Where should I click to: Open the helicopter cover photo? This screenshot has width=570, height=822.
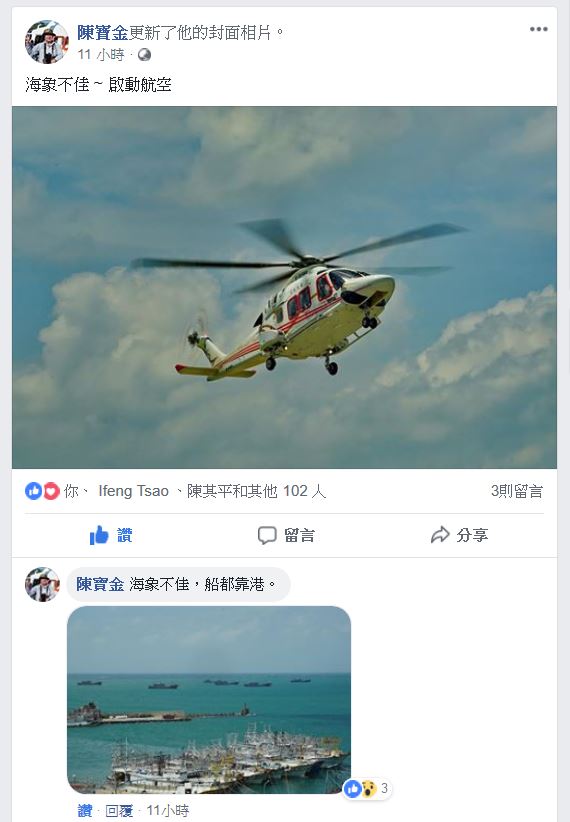click(x=284, y=287)
